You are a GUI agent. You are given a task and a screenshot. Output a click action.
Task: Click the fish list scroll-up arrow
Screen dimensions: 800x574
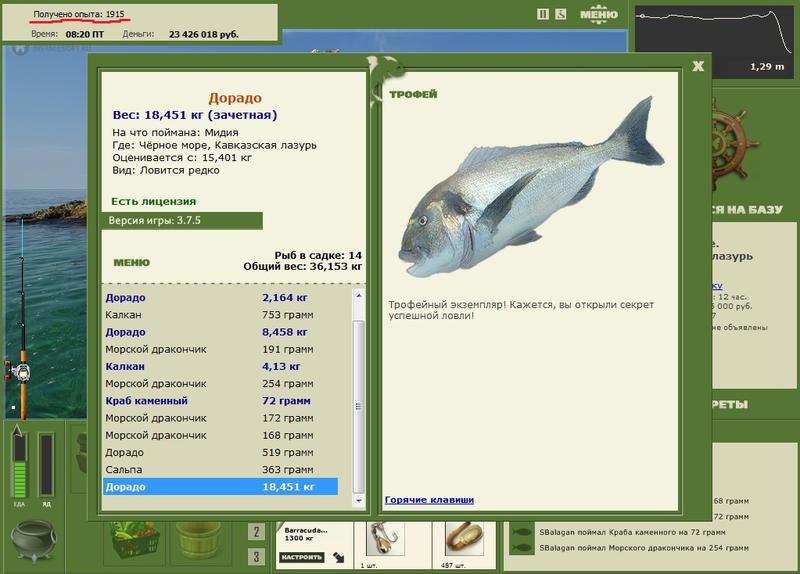coord(359,295)
